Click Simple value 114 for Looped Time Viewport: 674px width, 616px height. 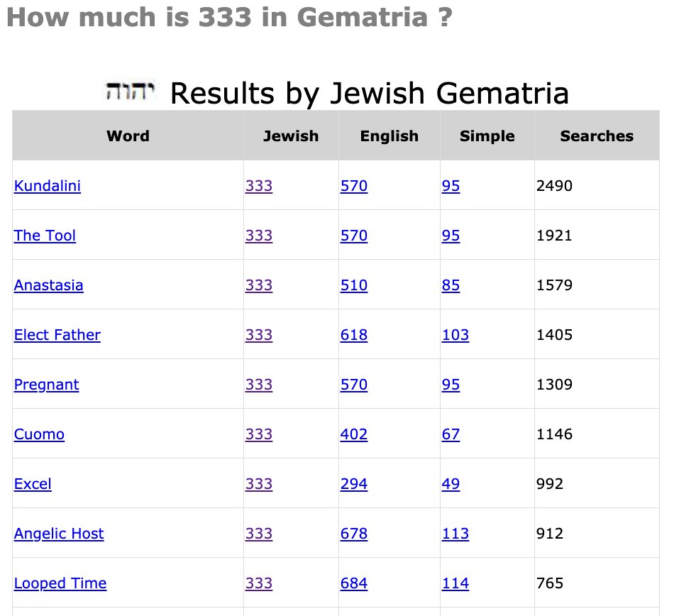pyautogui.click(x=455, y=583)
